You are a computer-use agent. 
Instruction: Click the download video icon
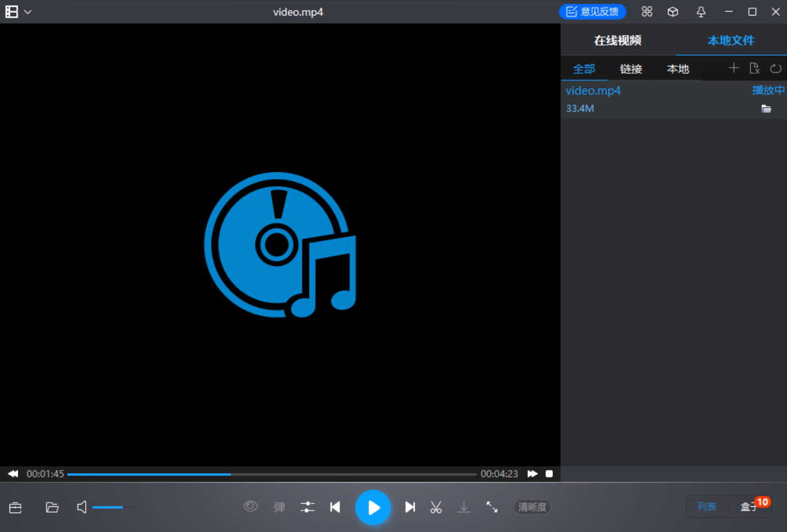tap(464, 507)
